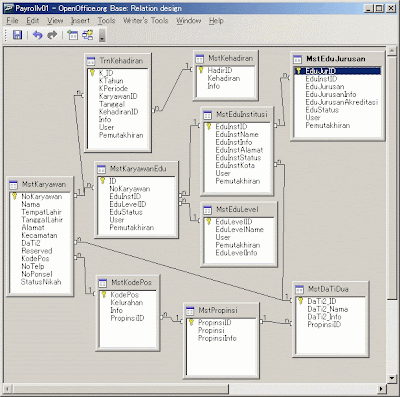Click the MstEduInstitusi table icon
Image resolution: width=400 pixels, height=397 pixels.
(x=207, y=115)
